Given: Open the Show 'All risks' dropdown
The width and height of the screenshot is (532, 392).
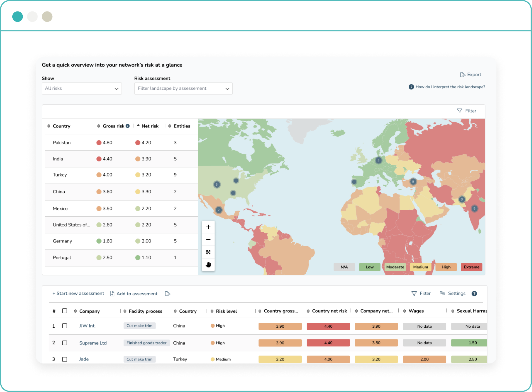Looking at the screenshot, I should coord(82,89).
